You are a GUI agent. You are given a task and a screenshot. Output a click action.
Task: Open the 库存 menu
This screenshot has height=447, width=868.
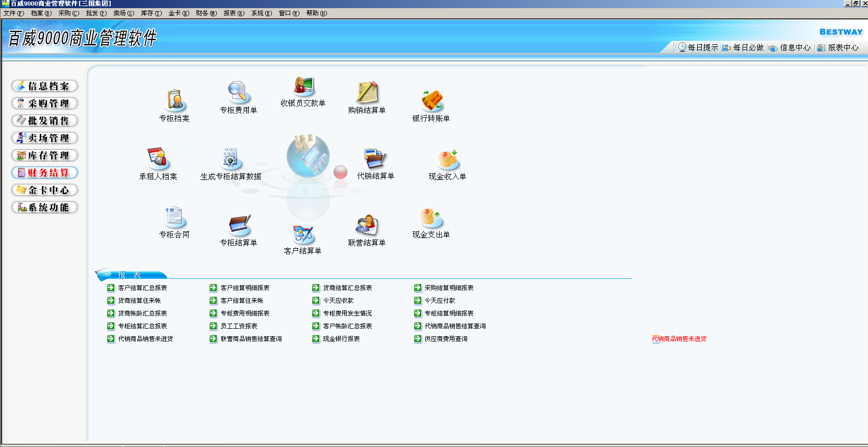(x=151, y=13)
